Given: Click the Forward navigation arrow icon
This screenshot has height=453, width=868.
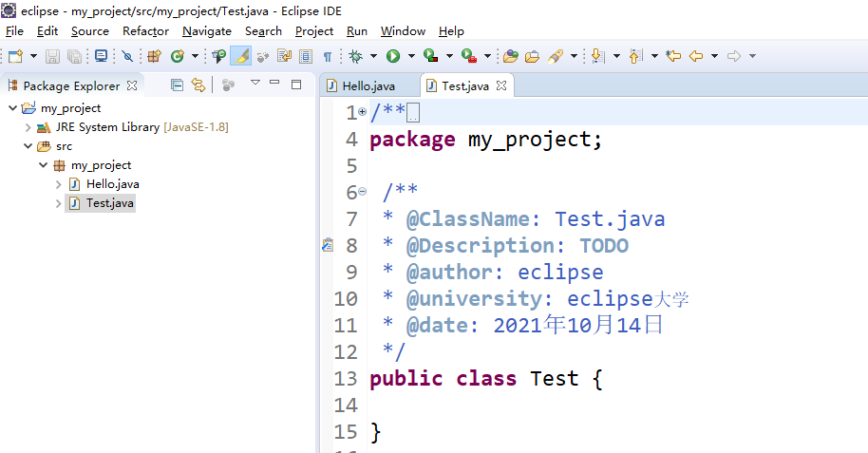Looking at the screenshot, I should click(734, 56).
